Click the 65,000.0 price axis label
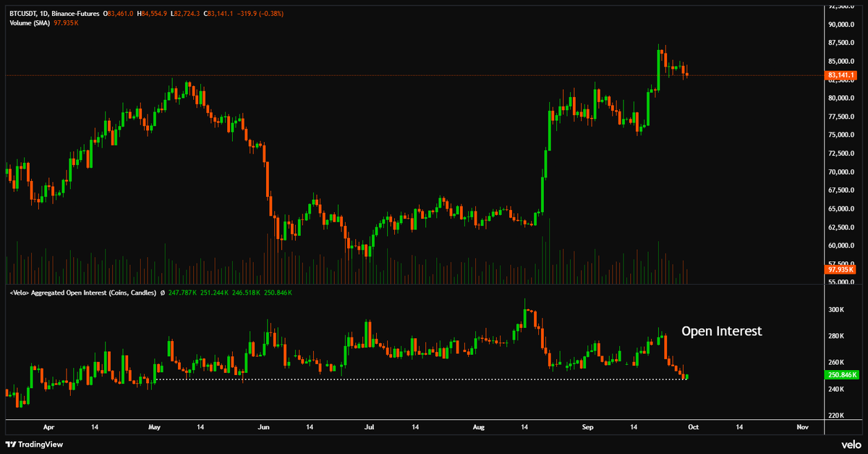Viewport: 868px width, 454px height. 842,209
